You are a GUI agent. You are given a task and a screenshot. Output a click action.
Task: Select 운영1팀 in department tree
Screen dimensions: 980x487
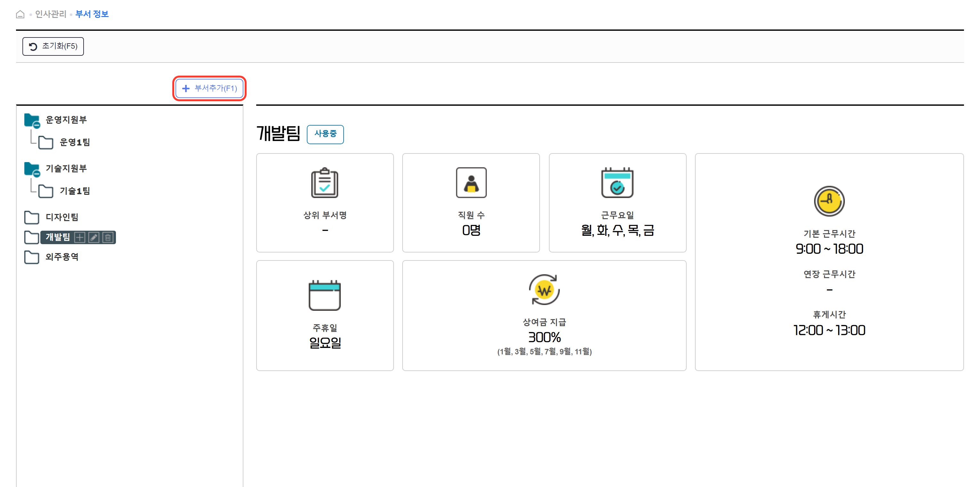(75, 142)
